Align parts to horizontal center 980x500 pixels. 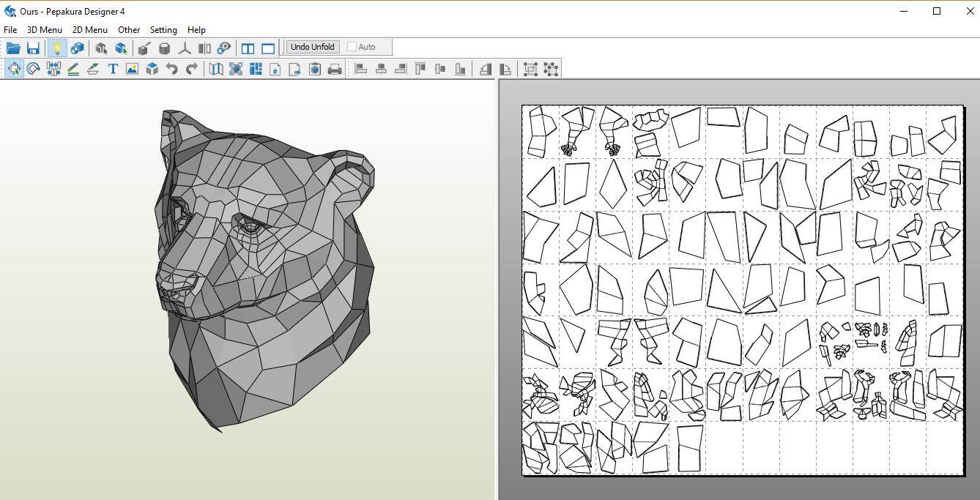point(381,69)
